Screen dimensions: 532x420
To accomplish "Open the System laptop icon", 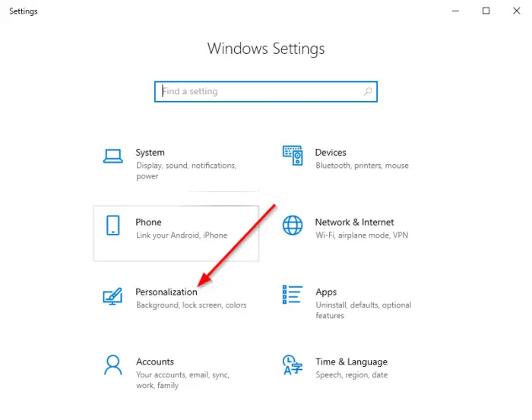I will point(113,156).
